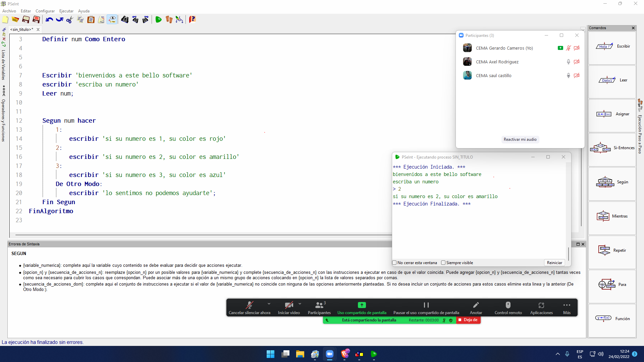The height and width of the screenshot is (362, 644).
Task: Click the Reiniciar button
Action: [554, 263]
